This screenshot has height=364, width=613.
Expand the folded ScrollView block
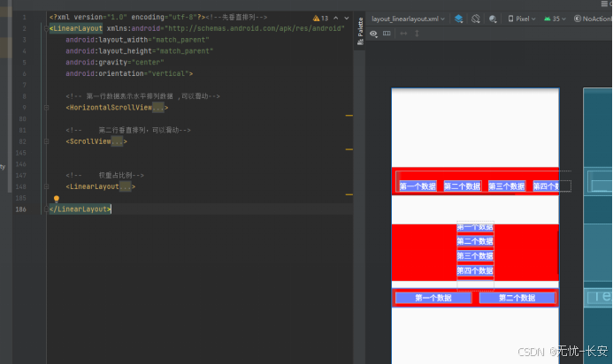point(47,141)
